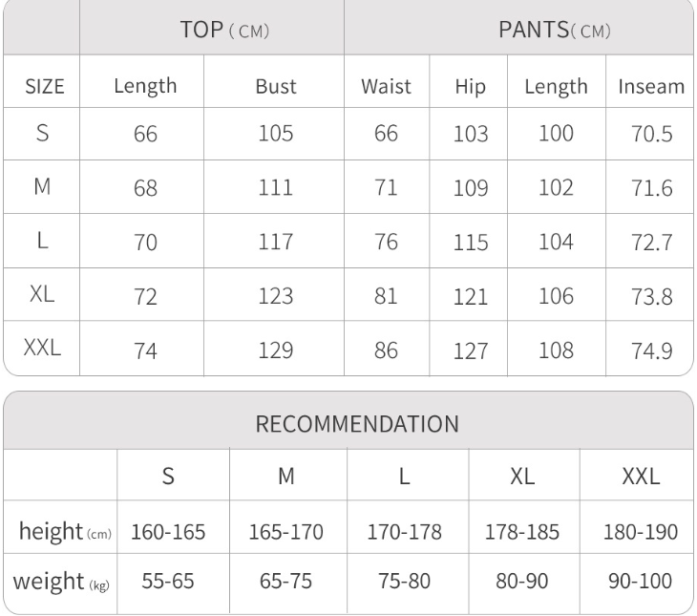Click the weight range 90-100
Viewport: 697px width, 616px height.
pos(641,581)
